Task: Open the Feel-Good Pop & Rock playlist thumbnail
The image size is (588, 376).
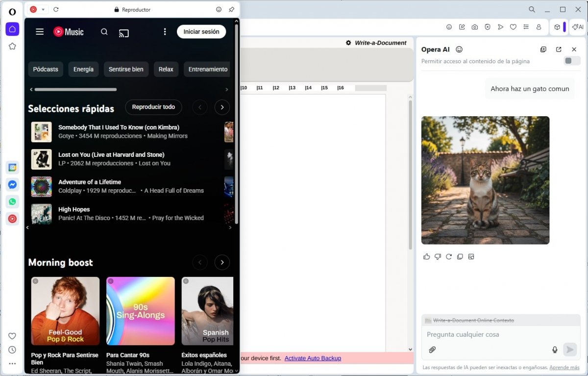Action: (x=65, y=311)
